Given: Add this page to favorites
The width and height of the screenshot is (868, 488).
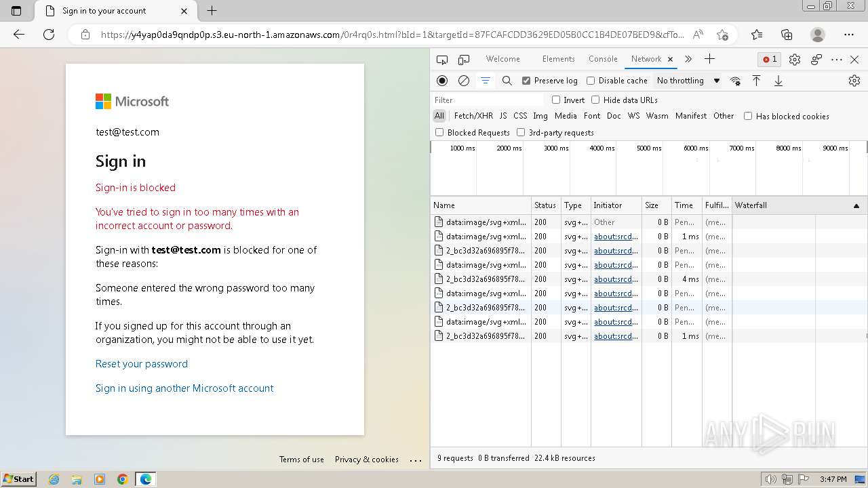Looking at the screenshot, I should tap(722, 35).
